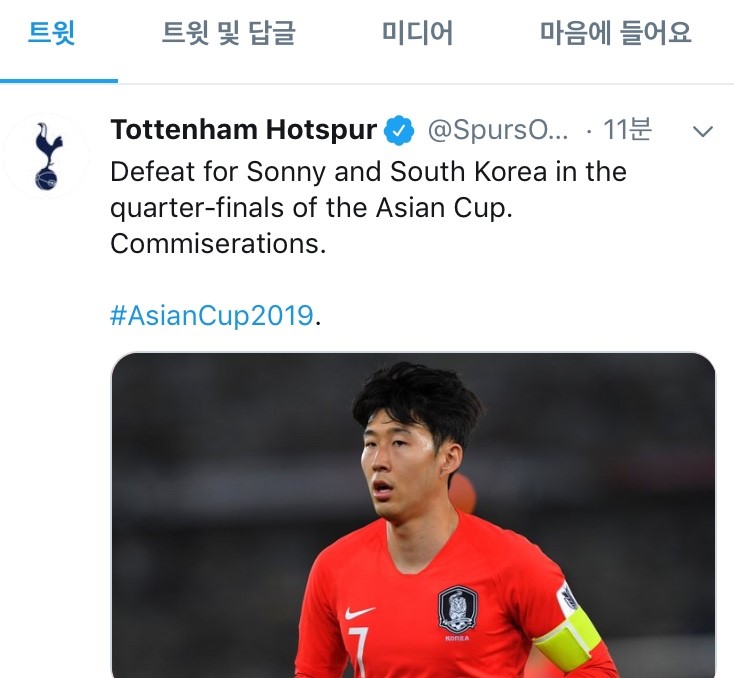Click the blue active-tab underline under 트윗

(x=59, y=81)
